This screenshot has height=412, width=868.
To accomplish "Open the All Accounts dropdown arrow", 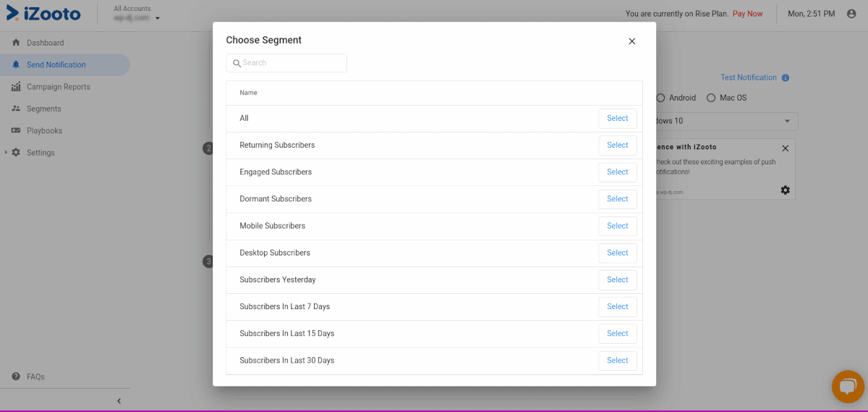I will tap(158, 18).
